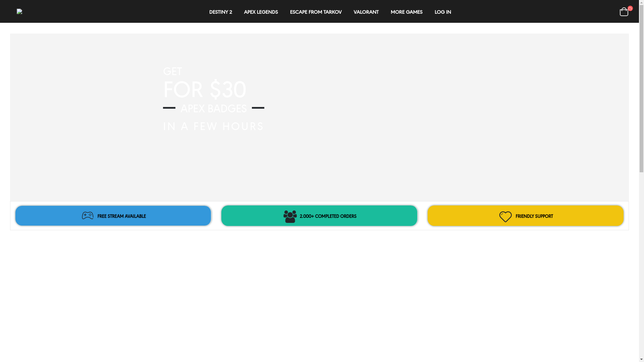Click the gamepad icon on blue banner
The width and height of the screenshot is (644, 362).
pyautogui.click(x=88, y=216)
